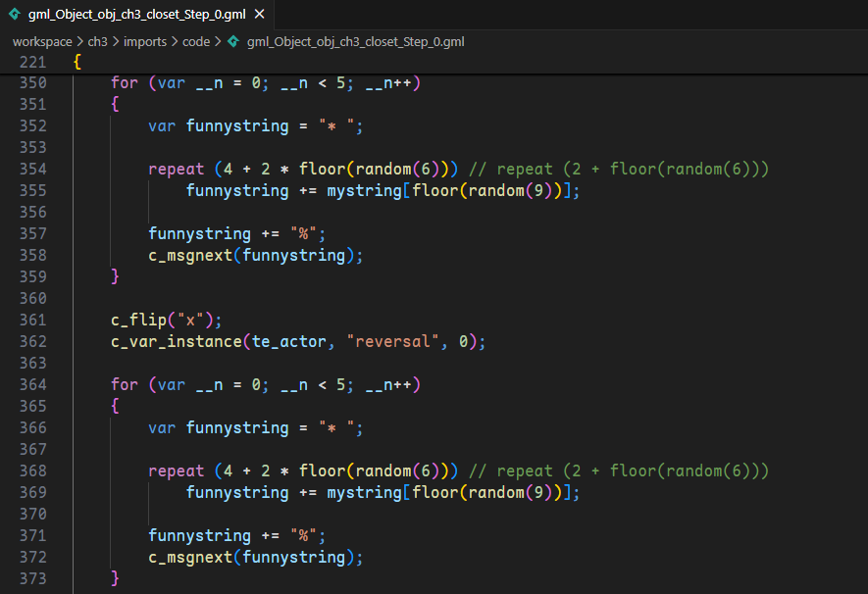Viewport: 868px width, 594px height.
Task: Expand the "code" breadcrumb segment
Action: tap(196, 41)
